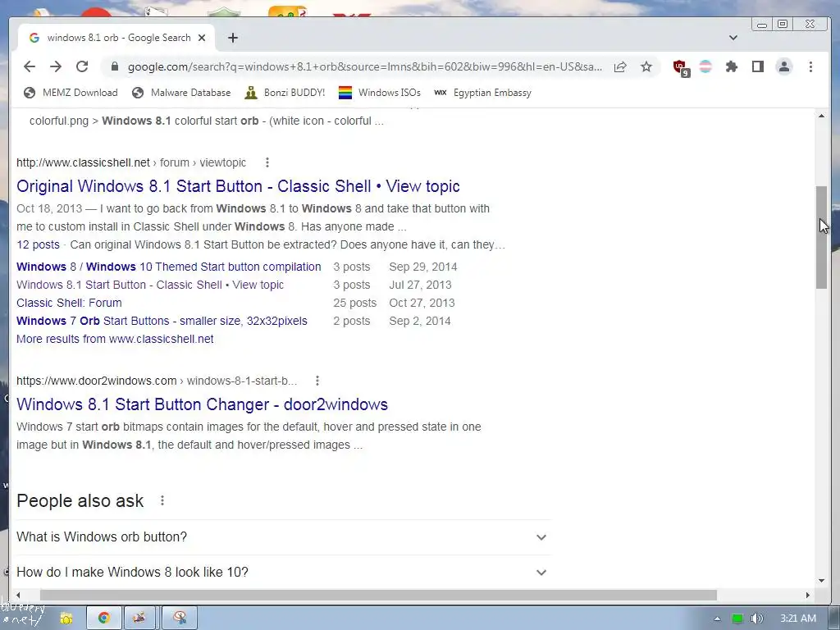Open the Snipping Tool taskbar button

[180, 619]
